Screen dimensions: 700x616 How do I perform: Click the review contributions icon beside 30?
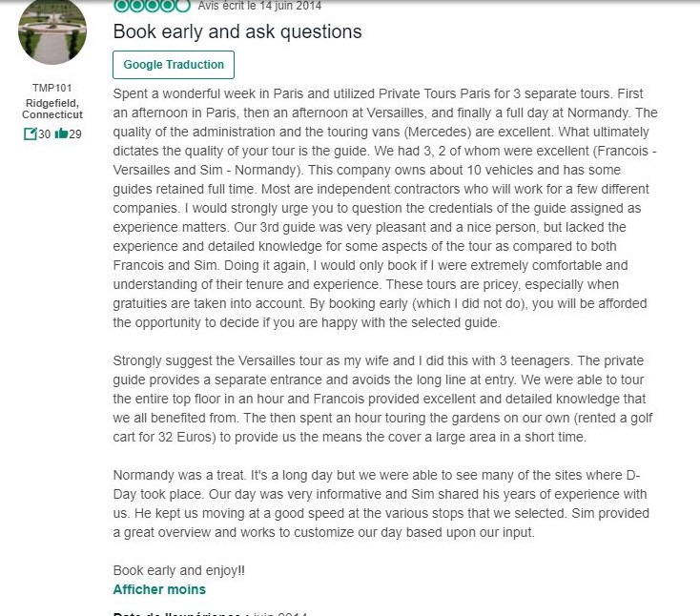click(x=30, y=133)
